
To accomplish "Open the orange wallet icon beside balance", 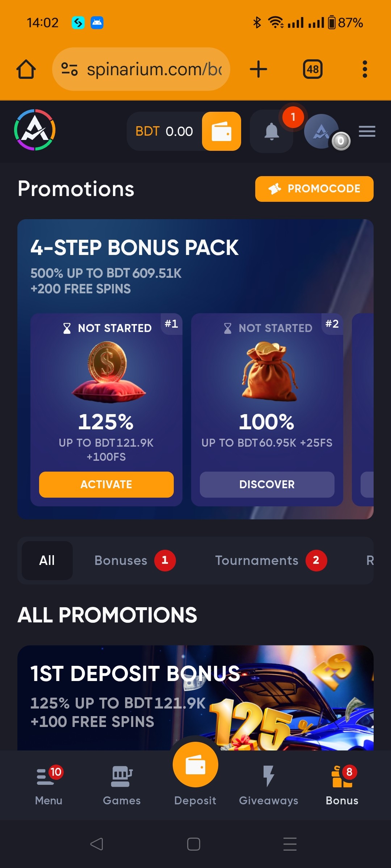I will pyautogui.click(x=222, y=131).
